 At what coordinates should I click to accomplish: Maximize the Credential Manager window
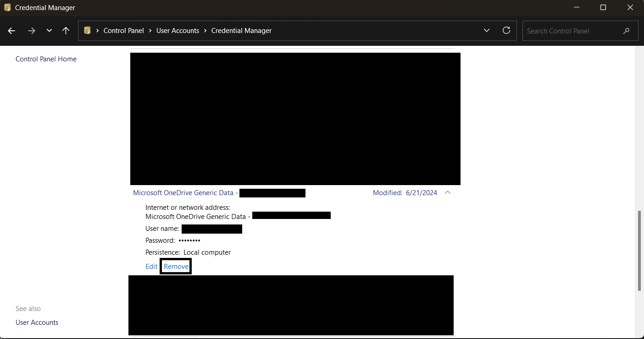click(x=603, y=8)
